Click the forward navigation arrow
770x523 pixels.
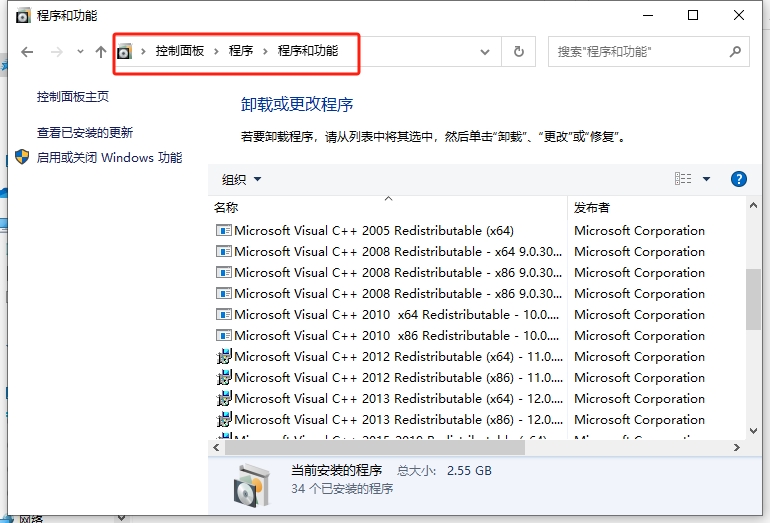(x=57, y=52)
